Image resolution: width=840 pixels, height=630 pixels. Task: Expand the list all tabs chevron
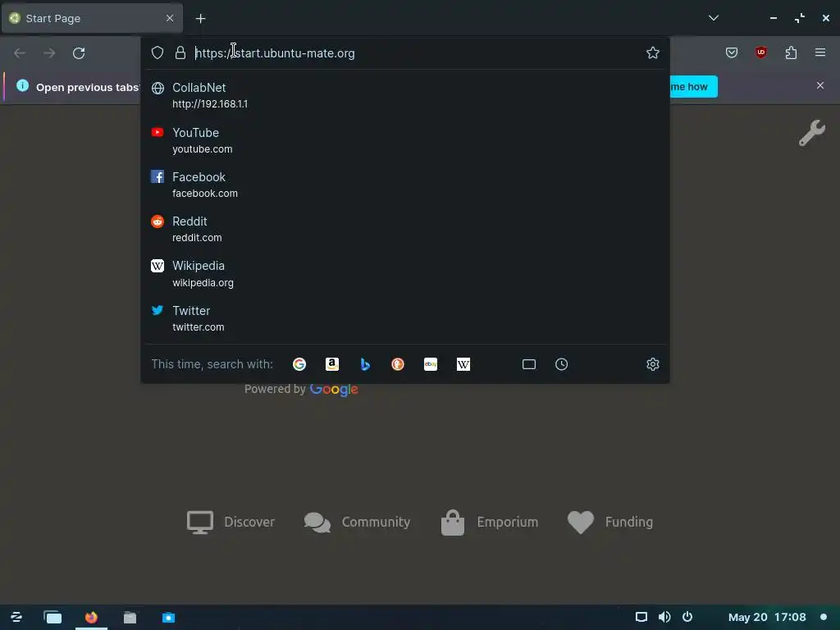714,18
